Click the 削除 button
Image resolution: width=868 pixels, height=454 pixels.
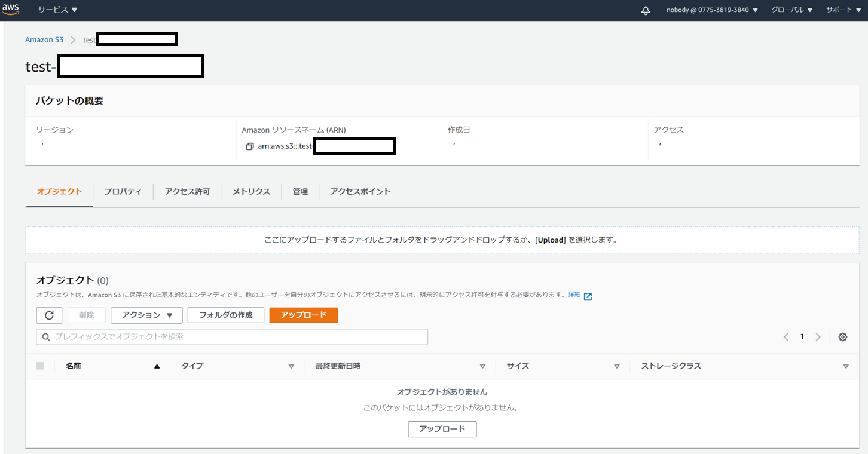coord(87,315)
